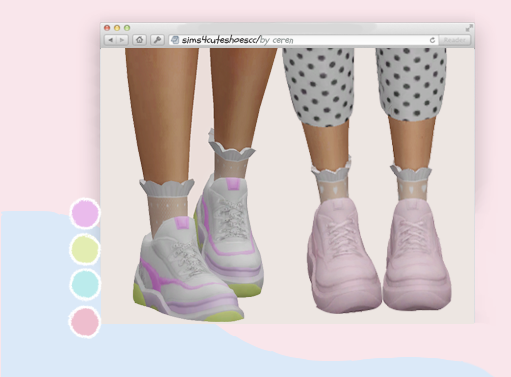Reload the page with the refresh icon

pos(432,40)
